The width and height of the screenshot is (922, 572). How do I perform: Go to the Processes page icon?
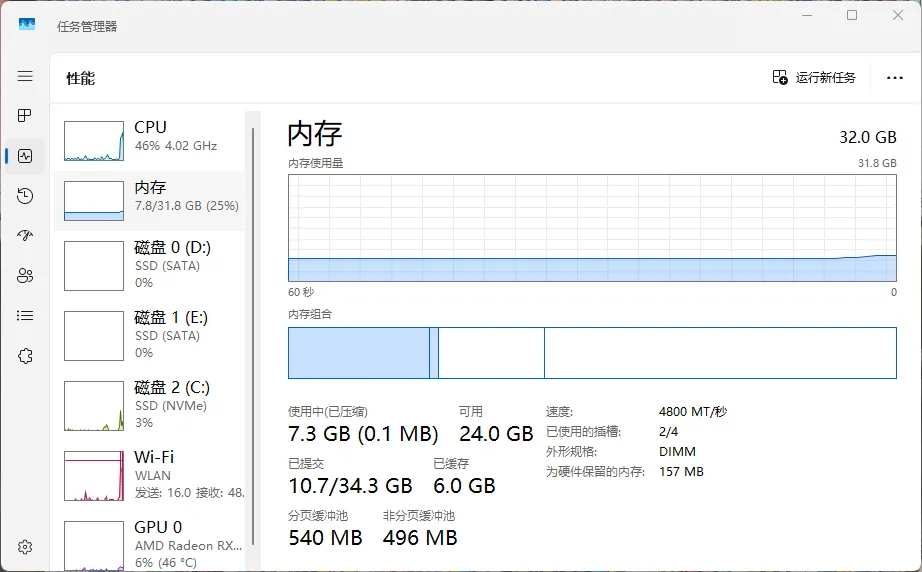pyautogui.click(x=25, y=116)
